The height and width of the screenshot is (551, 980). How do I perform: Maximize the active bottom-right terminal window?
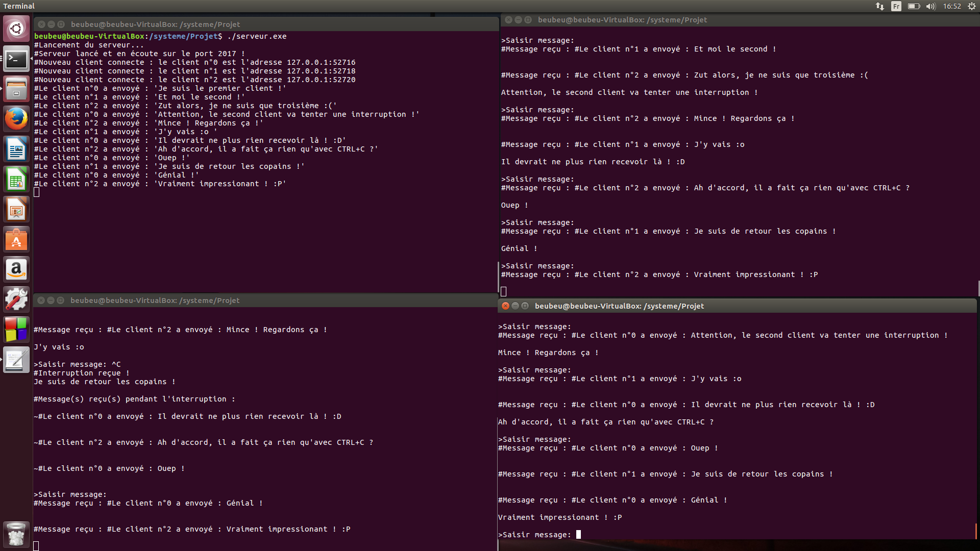[525, 306]
